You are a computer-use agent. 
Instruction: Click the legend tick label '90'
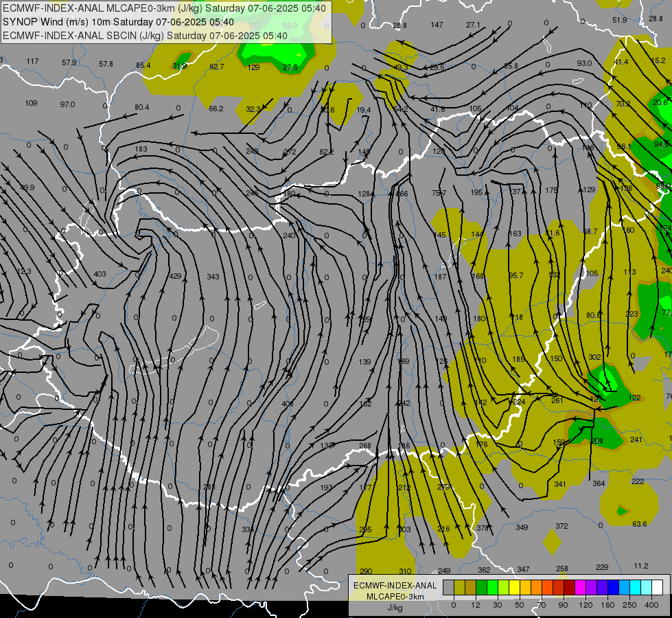[563, 605]
